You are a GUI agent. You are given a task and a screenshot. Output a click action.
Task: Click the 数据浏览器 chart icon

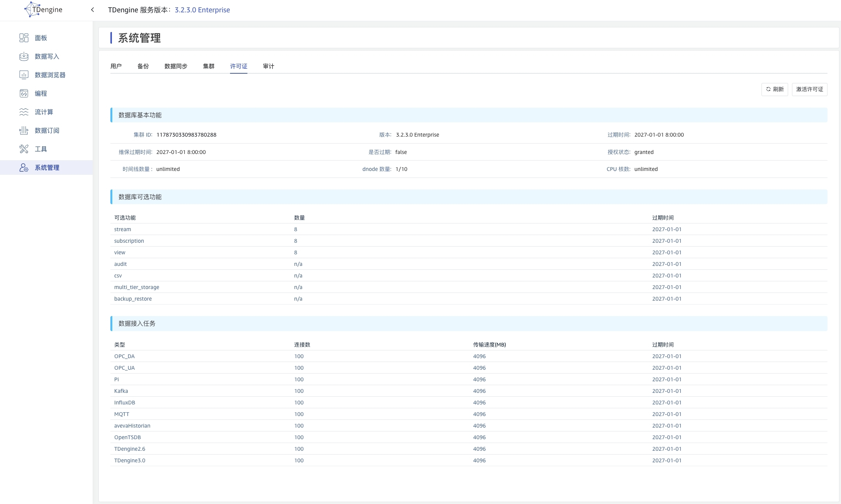tap(24, 75)
